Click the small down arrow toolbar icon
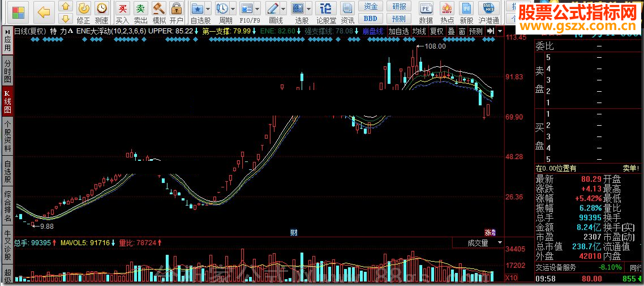 click(66, 18)
